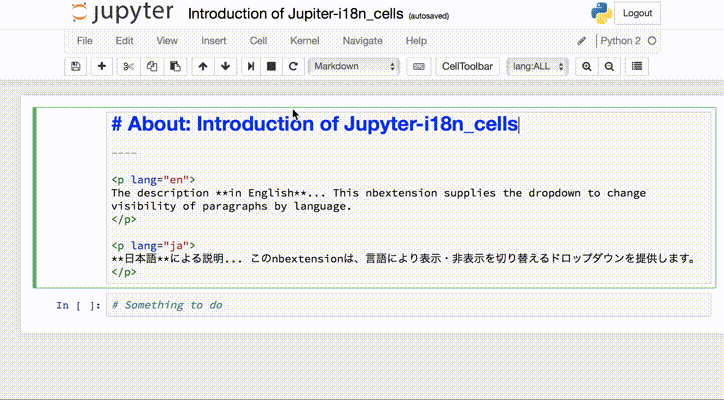The height and width of the screenshot is (400, 724).
Task: Open the Help menu
Action: point(416,41)
